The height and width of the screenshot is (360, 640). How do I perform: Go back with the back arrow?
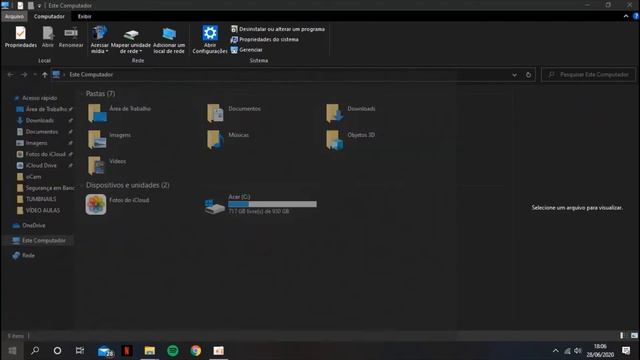pos(10,75)
